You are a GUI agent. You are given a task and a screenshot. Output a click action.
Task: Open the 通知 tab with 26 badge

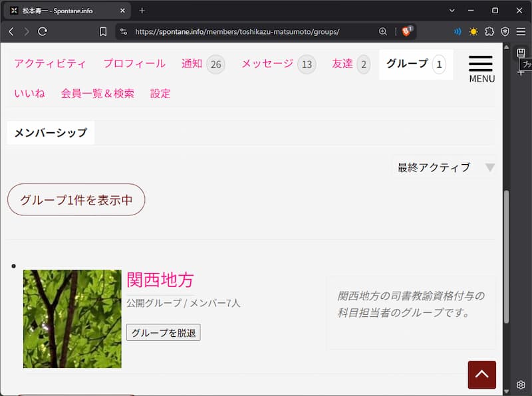point(203,64)
